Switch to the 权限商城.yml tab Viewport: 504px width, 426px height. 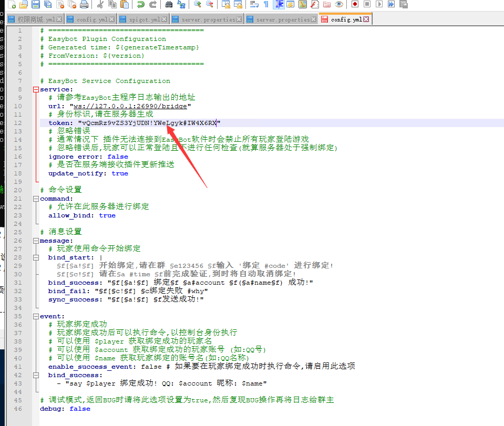pos(36,19)
